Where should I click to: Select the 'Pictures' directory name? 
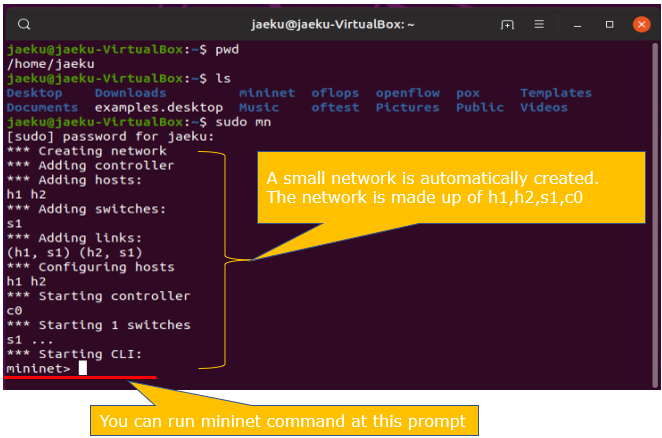tap(407, 107)
